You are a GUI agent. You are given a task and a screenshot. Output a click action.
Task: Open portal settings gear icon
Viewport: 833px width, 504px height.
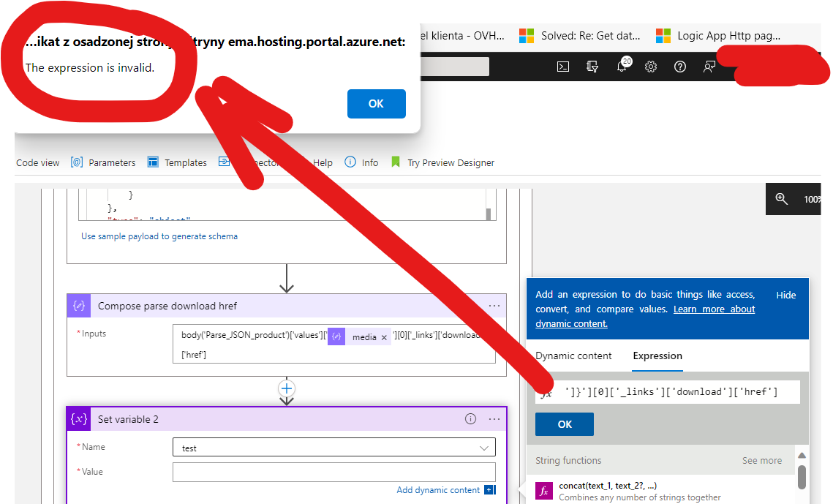[651, 67]
